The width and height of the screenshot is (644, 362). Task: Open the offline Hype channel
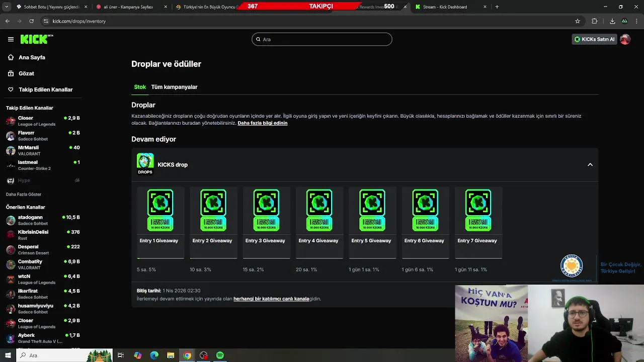(43, 180)
